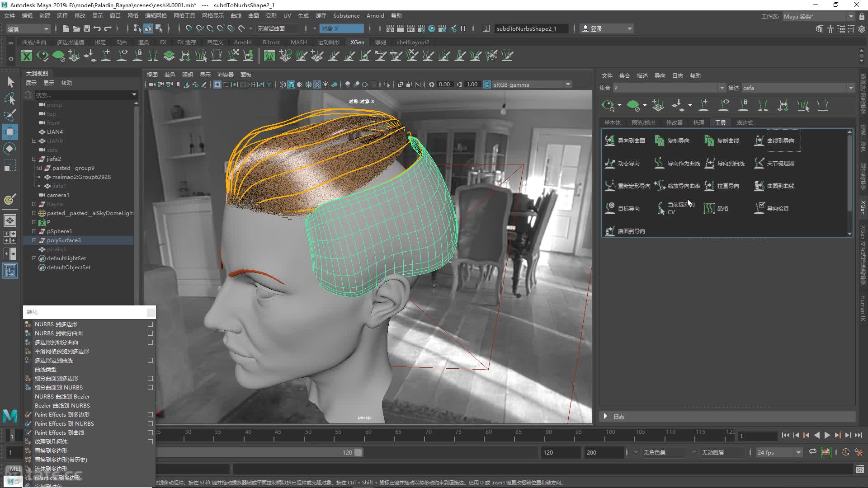Click the 端面到导向 tool

tap(625, 231)
